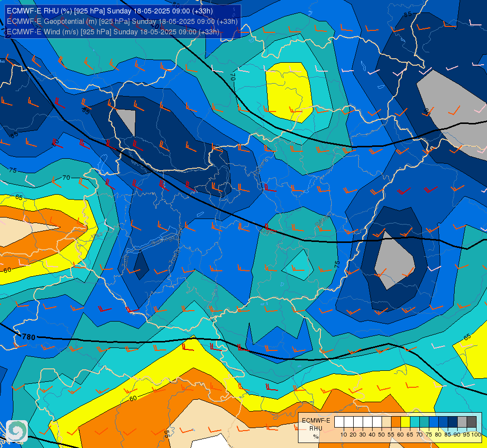Click the legend tick label 50
This screenshot has width=487, height=448.
382,435
